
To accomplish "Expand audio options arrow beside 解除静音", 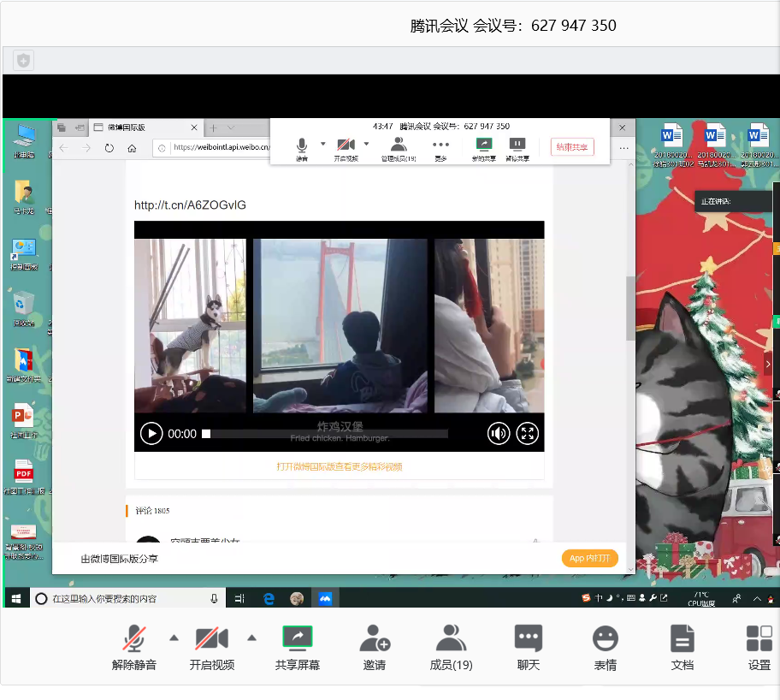I will 174,638.
